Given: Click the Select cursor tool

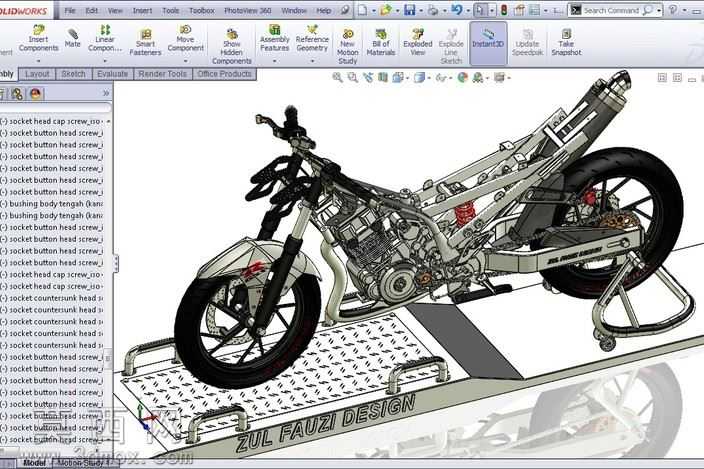Looking at the screenshot, I should click(x=480, y=10).
